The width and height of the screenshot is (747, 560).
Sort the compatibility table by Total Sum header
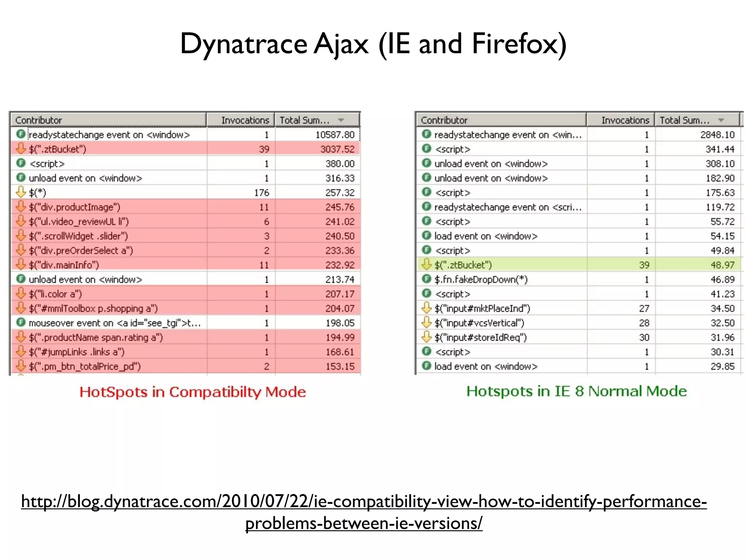tap(317, 120)
